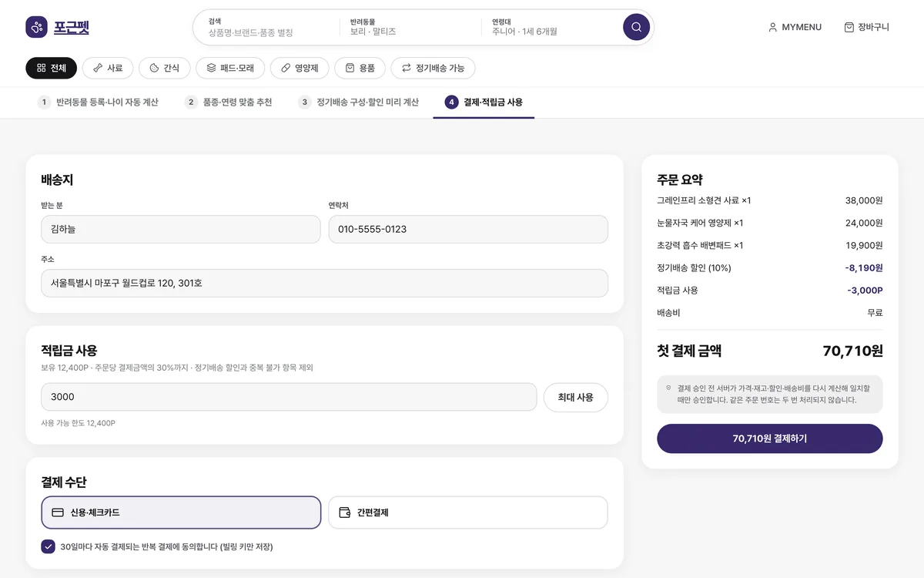The height and width of the screenshot is (578, 924).
Task: Click the 초강력 흡수 배변패드 ×1 line
Action: [x=769, y=245]
